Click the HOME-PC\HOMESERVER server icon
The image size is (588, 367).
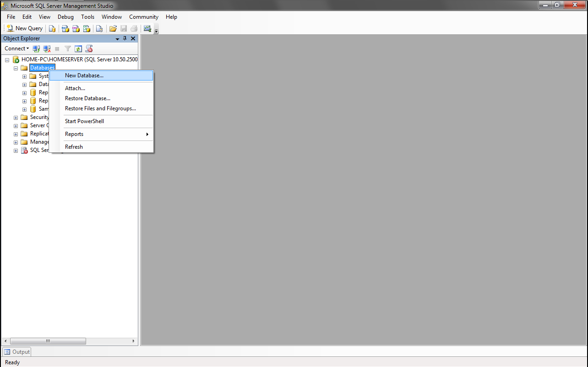(x=16, y=59)
